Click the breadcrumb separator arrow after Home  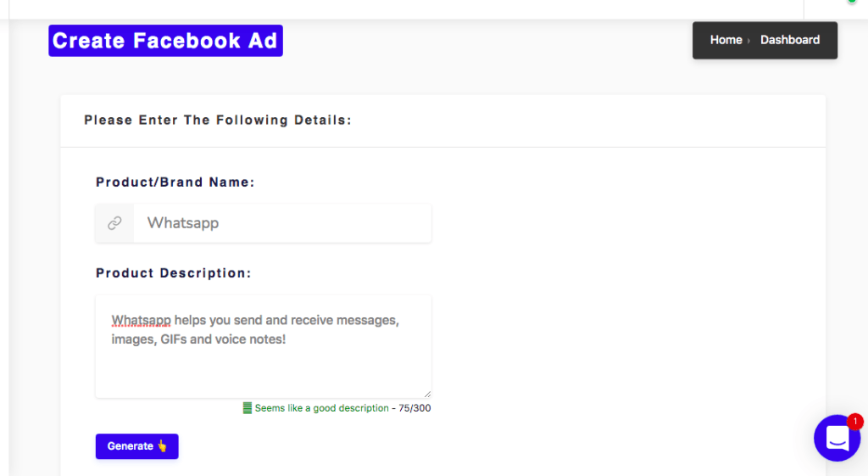tap(749, 41)
